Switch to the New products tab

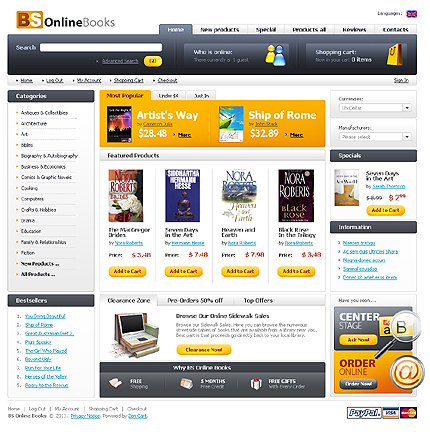[x=220, y=29]
